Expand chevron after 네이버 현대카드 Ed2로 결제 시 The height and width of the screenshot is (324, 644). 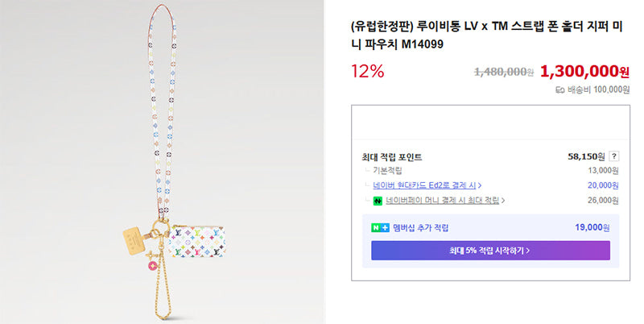(480, 186)
